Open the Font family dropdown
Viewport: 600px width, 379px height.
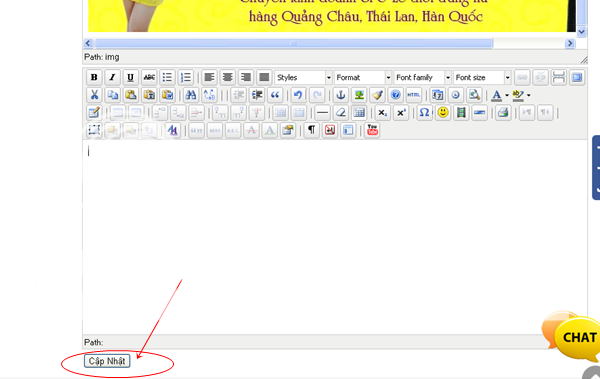422,77
